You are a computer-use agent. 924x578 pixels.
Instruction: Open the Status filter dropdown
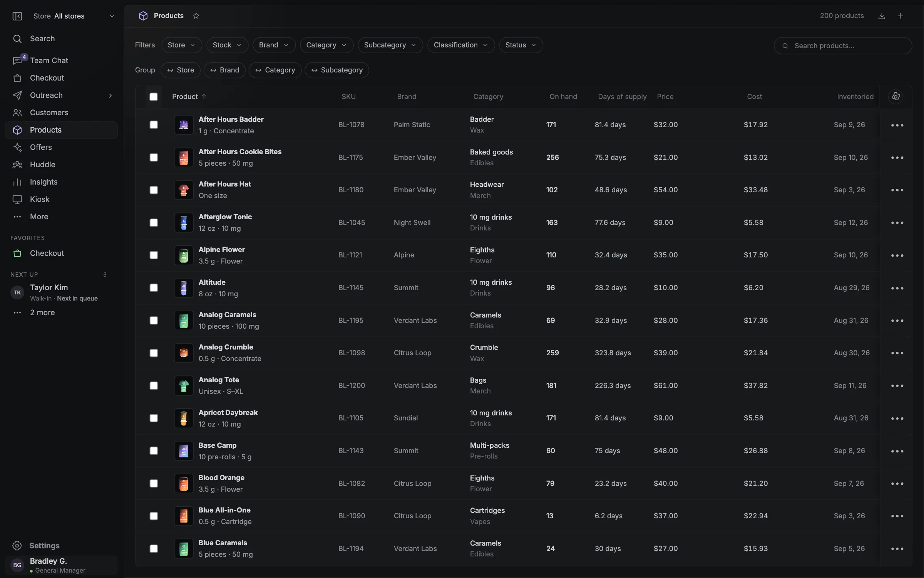(521, 45)
